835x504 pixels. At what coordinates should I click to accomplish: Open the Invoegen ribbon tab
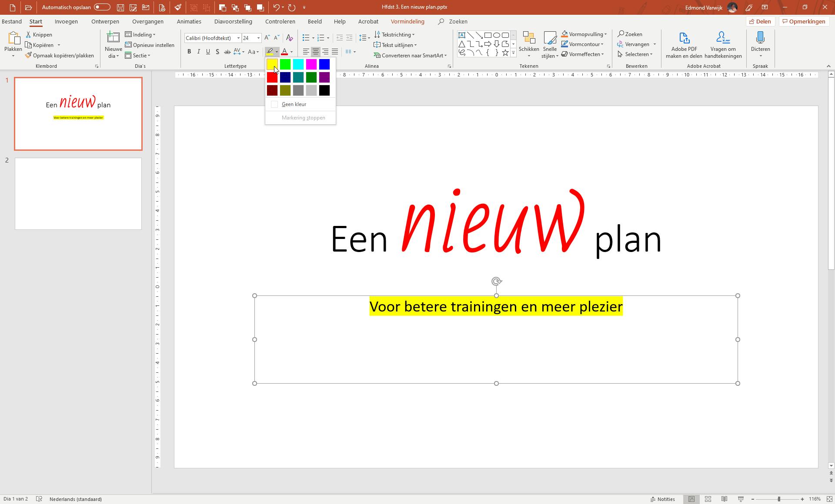(x=66, y=21)
